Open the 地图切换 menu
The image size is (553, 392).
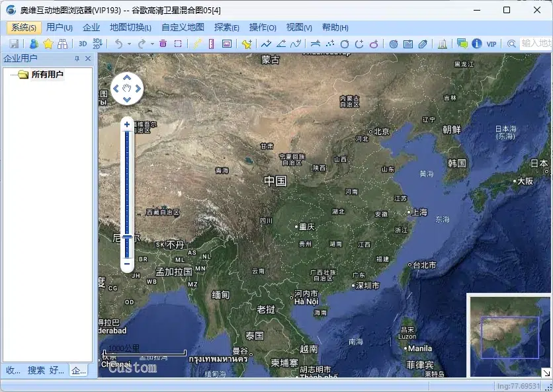tap(130, 27)
